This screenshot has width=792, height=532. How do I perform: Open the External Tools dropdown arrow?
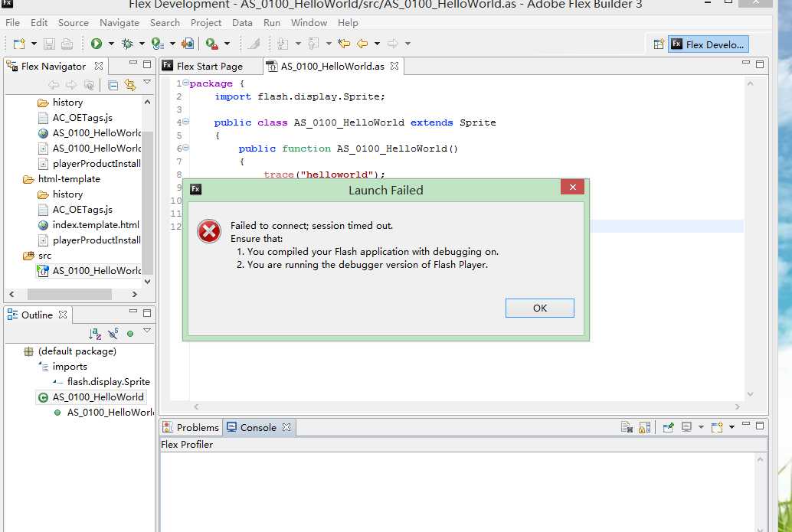tap(227, 44)
